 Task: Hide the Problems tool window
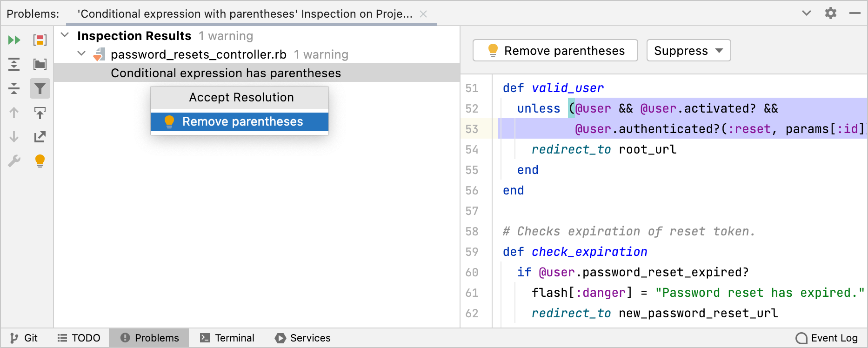(855, 13)
